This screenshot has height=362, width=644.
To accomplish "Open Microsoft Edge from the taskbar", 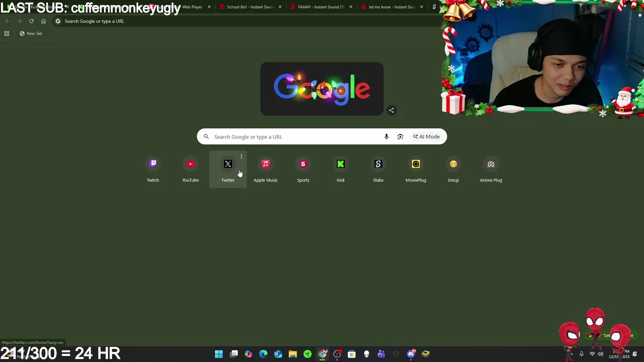I will coord(263,354).
